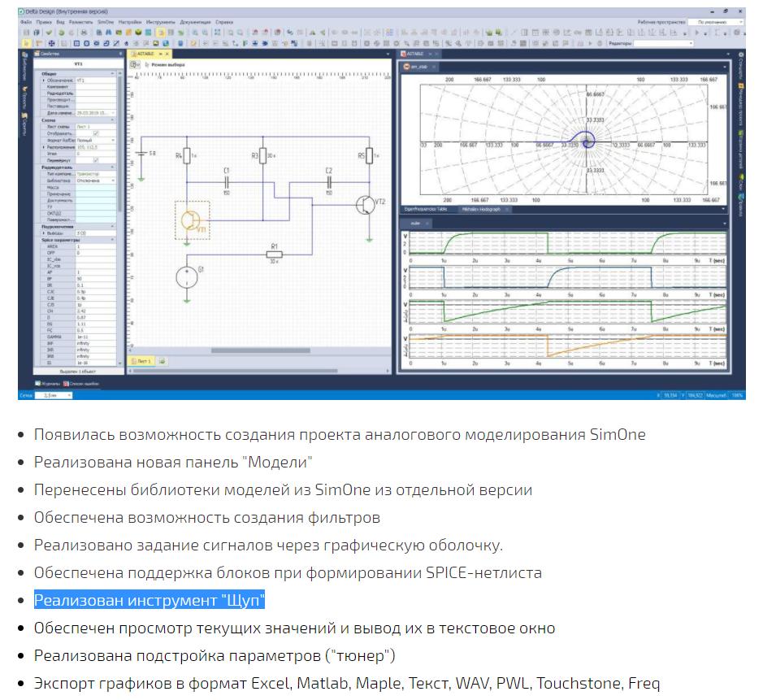Click the add sheet icon beside Лист 1
The width and height of the screenshot is (763, 700).
tap(163, 361)
